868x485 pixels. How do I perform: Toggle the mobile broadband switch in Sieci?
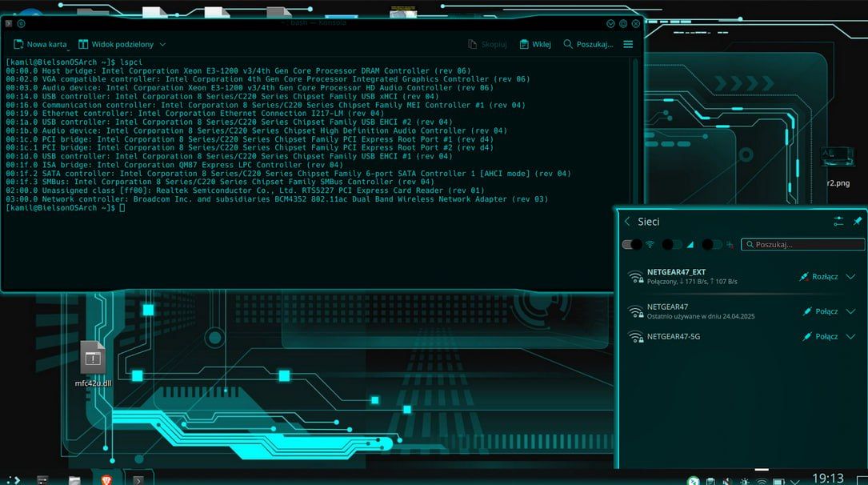[x=672, y=244]
